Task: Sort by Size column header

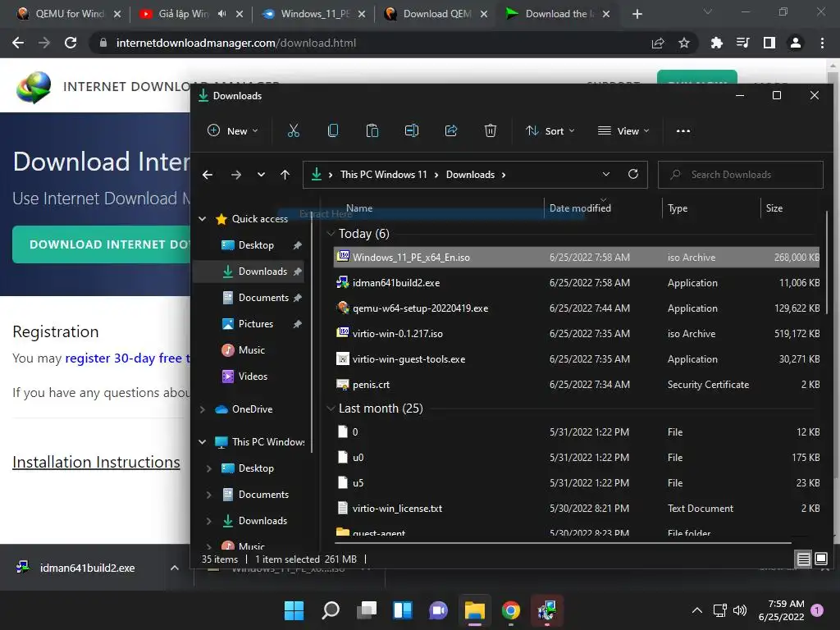Action: tap(774, 208)
